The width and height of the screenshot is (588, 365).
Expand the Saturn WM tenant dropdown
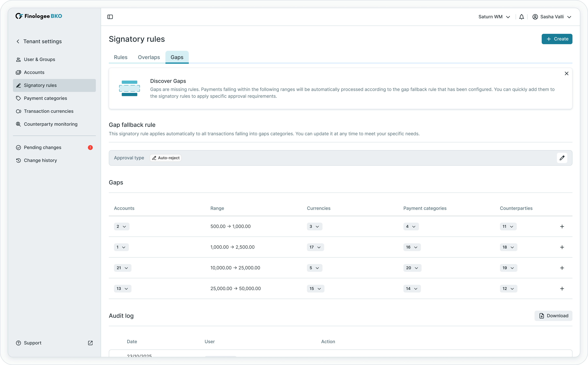tap(494, 17)
